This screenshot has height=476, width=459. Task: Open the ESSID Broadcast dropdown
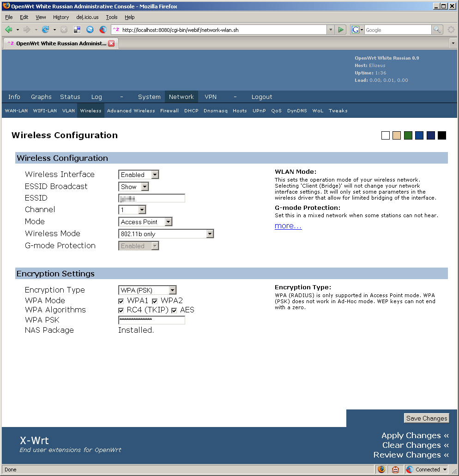tap(133, 187)
